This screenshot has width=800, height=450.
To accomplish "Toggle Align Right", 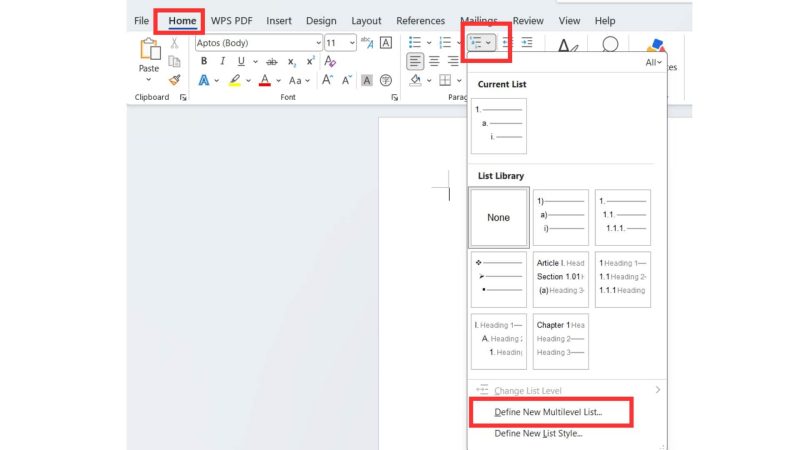I will click(x=453, y=61).
